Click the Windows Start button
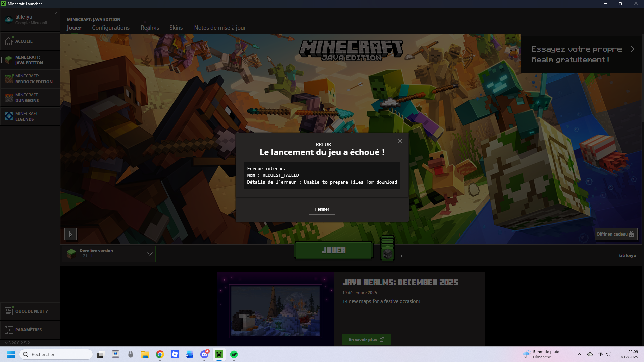 pyautogui.click(x=11, y=354)
